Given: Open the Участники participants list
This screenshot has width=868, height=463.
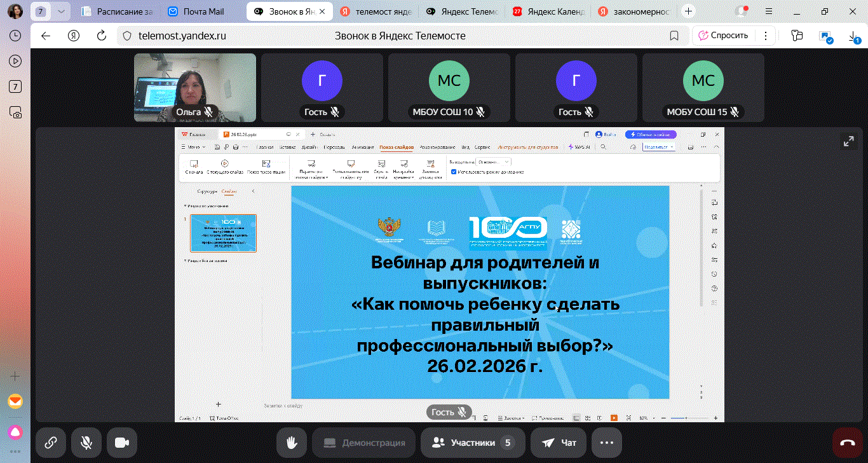Looking at the screenshot, I should coord(472,443).
